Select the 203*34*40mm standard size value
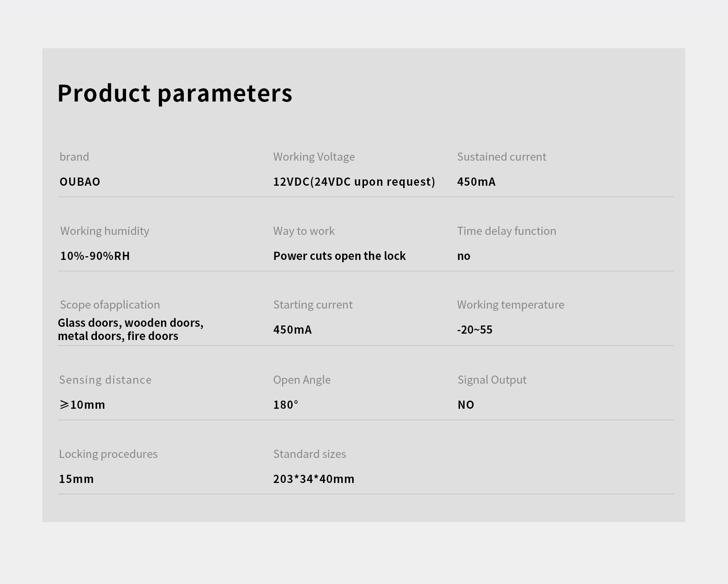Viewport: 728px width, 584px height. (313, 479)
